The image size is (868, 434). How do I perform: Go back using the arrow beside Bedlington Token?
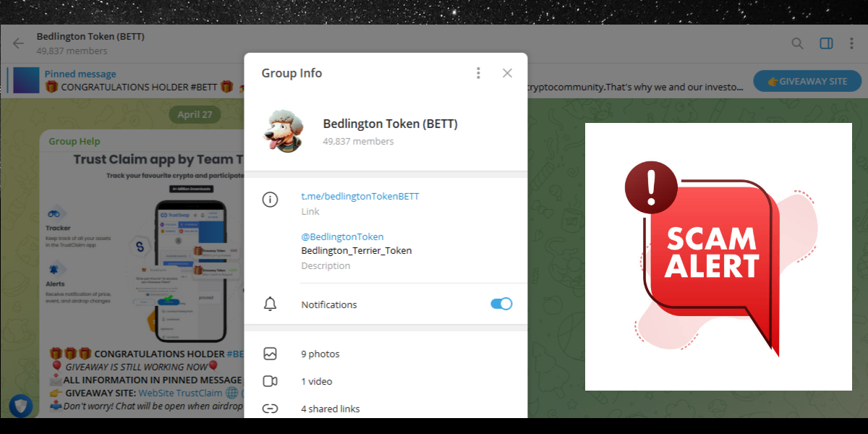tap(18, 43)
